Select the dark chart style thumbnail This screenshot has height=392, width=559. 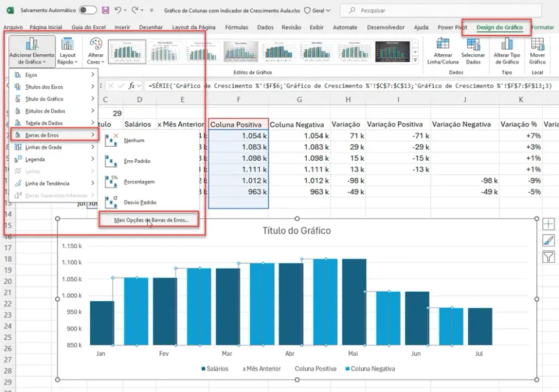(392, 51)
